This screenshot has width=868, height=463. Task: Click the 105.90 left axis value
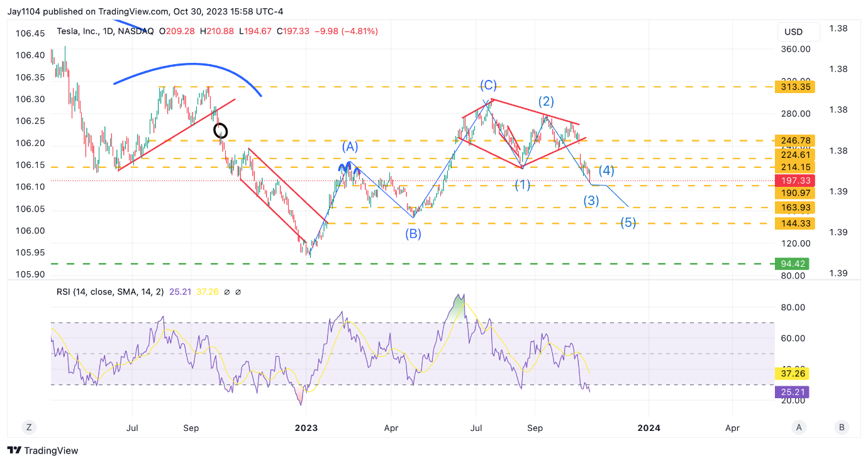pos(30,274)
